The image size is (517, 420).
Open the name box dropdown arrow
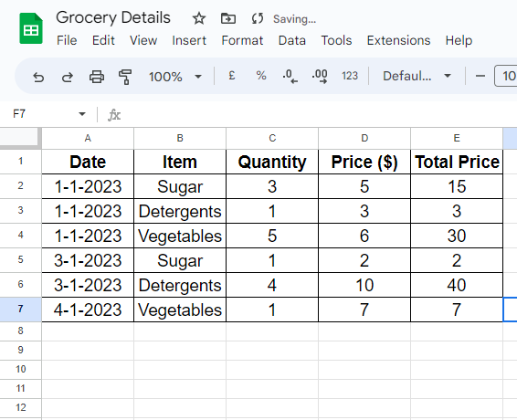(x=82, y=114)
